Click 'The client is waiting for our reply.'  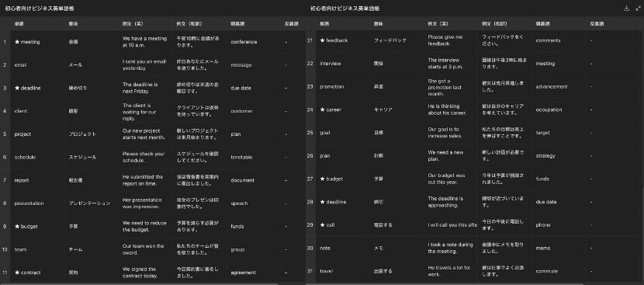click(x=139, y=112)
